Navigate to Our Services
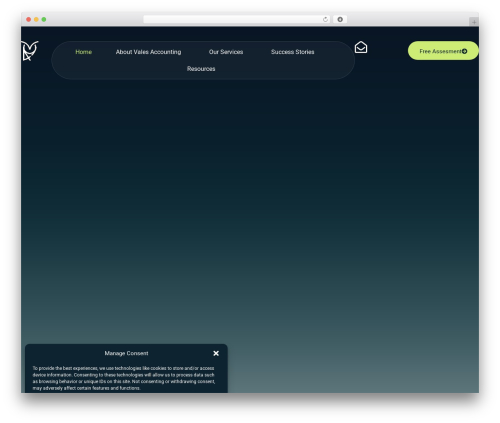The image size is (500, 423). [226, 52]
